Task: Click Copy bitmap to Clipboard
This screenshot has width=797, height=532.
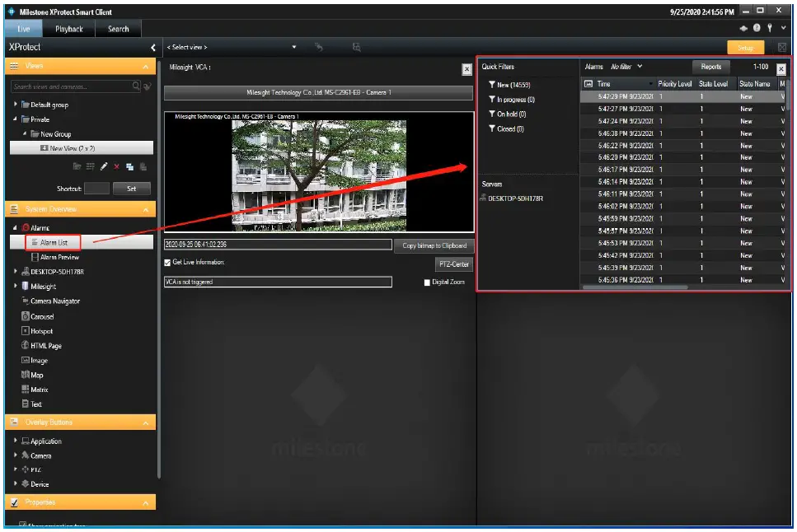Action: point(433,244)
